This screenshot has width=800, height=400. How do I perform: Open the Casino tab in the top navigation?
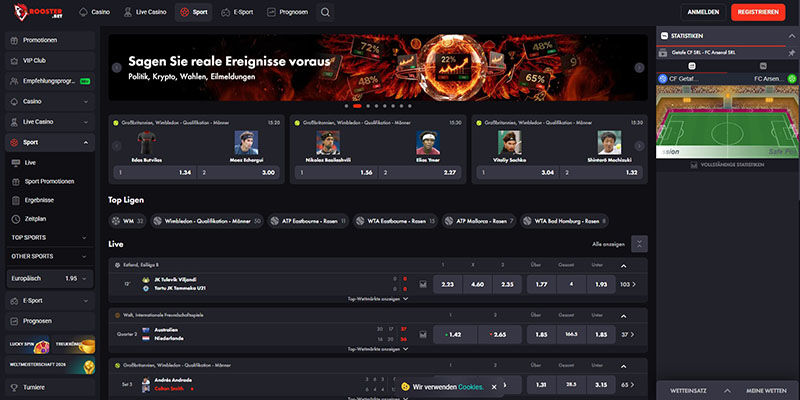pyautogui.click(x=95, y=12)
